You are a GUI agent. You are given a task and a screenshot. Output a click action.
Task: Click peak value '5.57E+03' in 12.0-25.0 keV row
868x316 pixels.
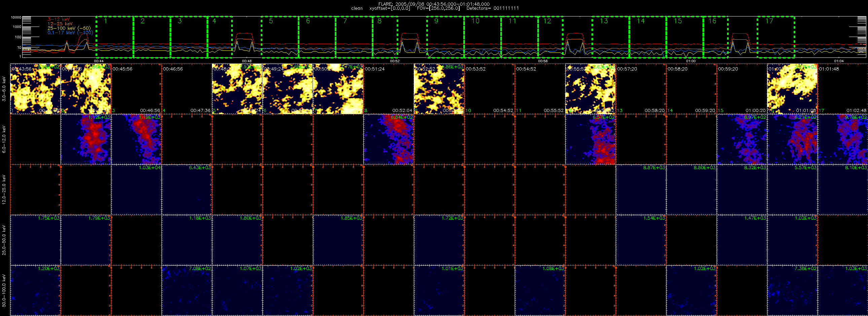point(806,168)
